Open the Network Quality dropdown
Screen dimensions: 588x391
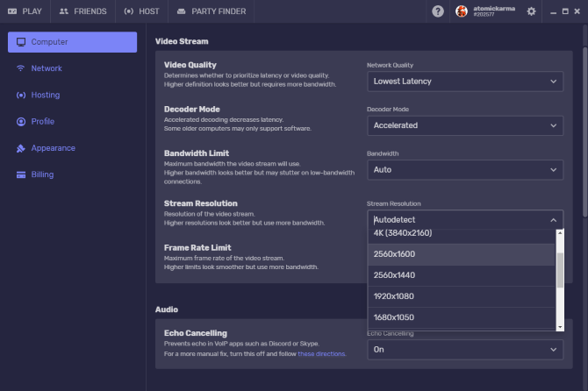(x=464, y=82)
